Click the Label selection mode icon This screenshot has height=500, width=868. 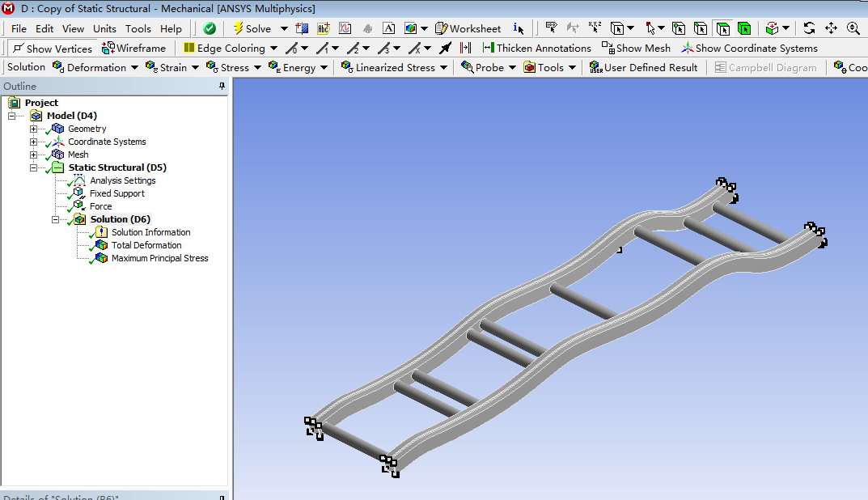click(x=552, y=28)
